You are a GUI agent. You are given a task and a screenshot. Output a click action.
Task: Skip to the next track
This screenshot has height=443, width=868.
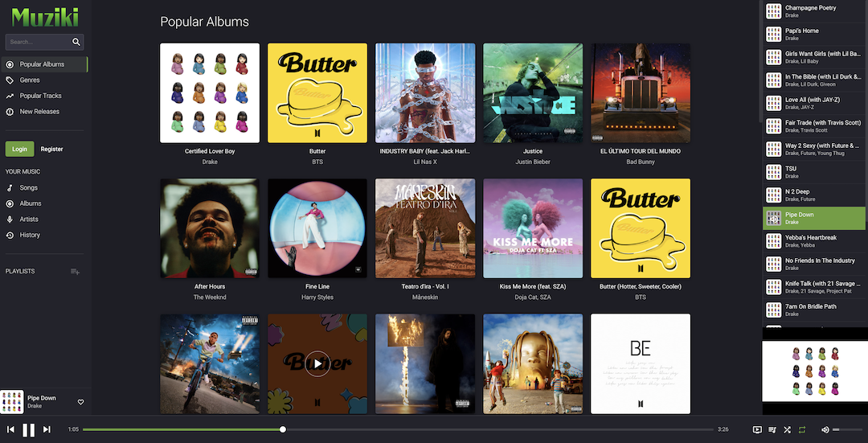(x=47, y=429)
